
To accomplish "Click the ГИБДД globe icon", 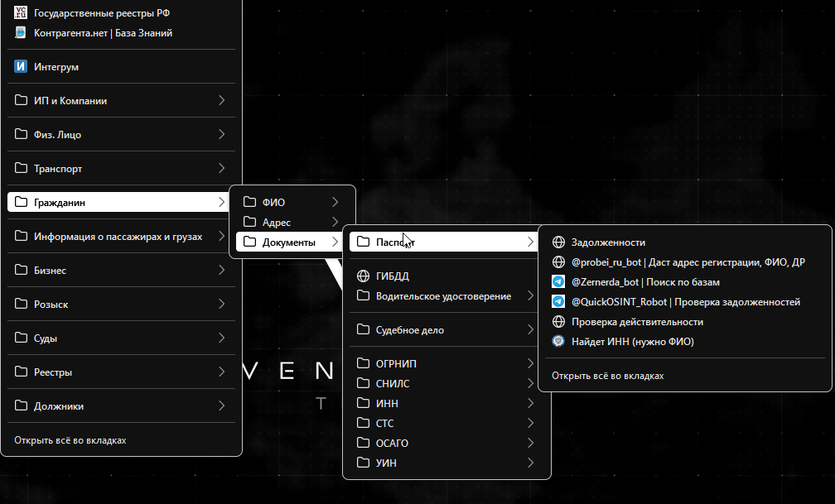I will 363,276.
